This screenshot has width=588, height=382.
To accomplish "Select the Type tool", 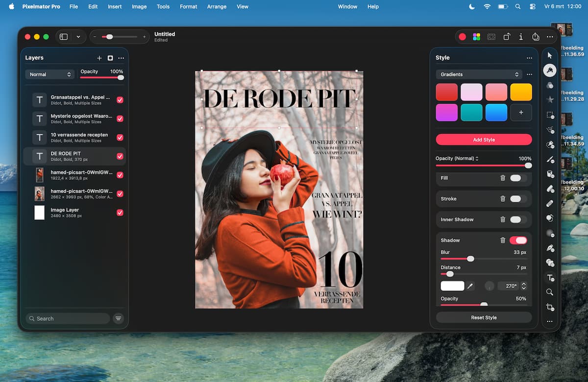I will coord(550,278).
